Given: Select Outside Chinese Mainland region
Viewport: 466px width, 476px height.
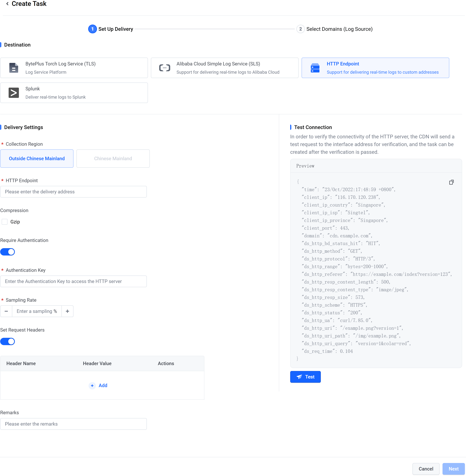Looking at the screenshot, I should tap(37, 159).
